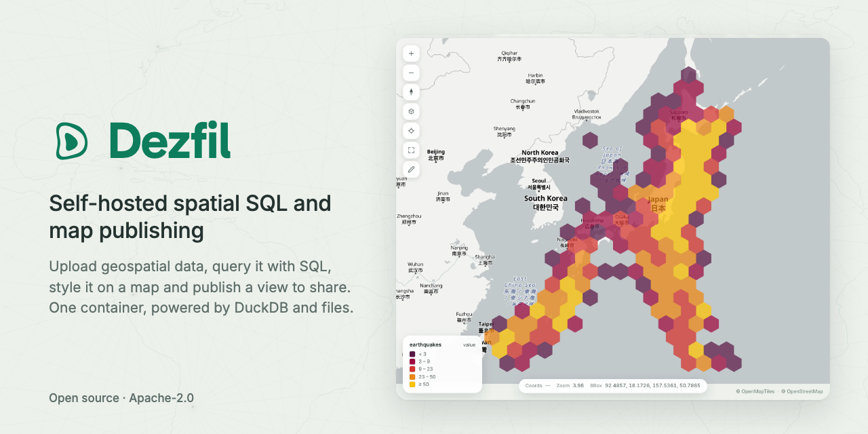Click the Zoom 3.96 readout
This screenshot has height=434, width=868.
coord(570,386)
